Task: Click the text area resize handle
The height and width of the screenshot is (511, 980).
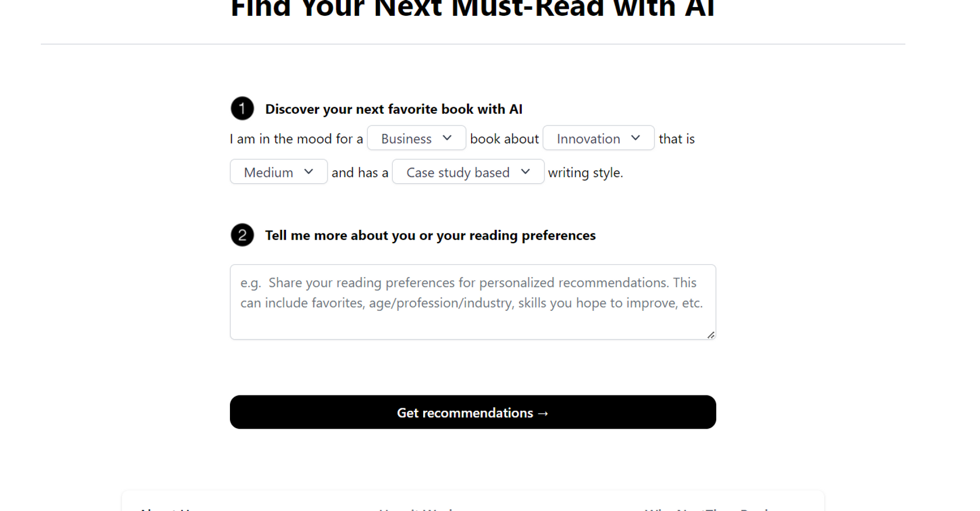Action: click(710, 335)
